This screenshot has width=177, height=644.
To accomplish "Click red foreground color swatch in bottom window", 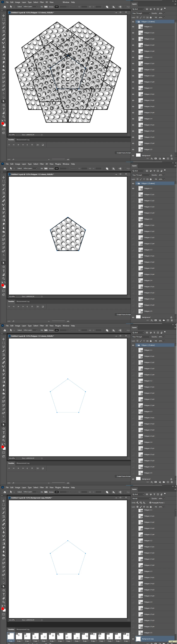I will point(3,609).
